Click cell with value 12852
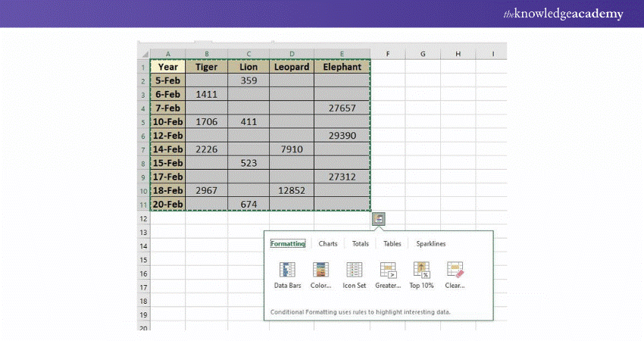Screen dimensions: 644x341 point(292,190)
